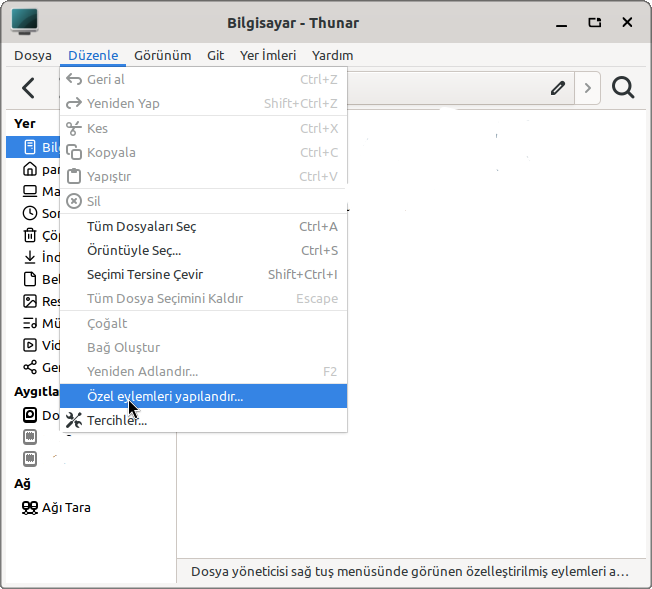Open Özel eylemleri yapılandır... entry
Screen dimensions: 652x589
pos(165,396)
